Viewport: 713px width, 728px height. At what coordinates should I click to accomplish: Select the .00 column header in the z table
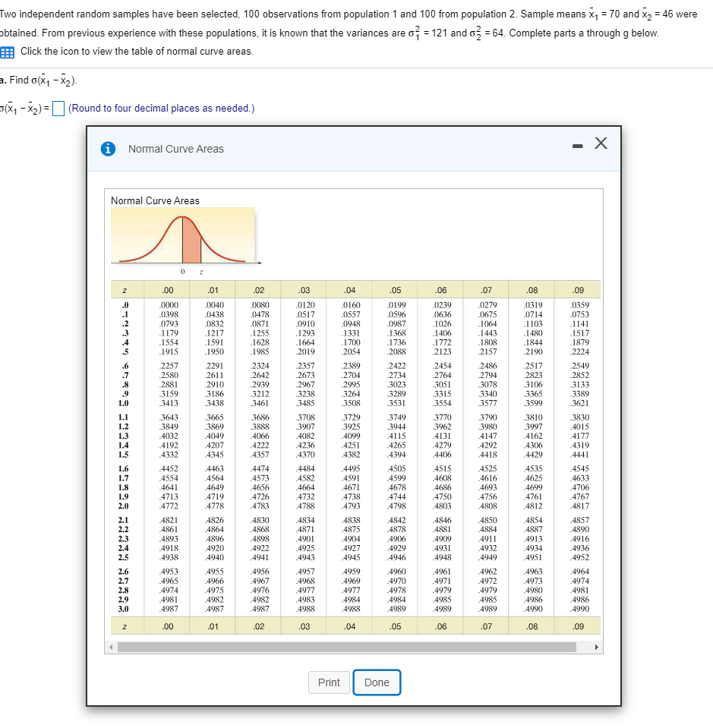pos(168,290)
